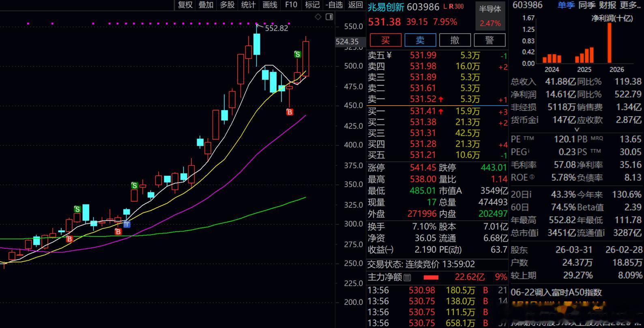The height and width of the screenshot is (328, 644).
Task: Remove stock via the -自选 button
Action: [x=334, y=5]
